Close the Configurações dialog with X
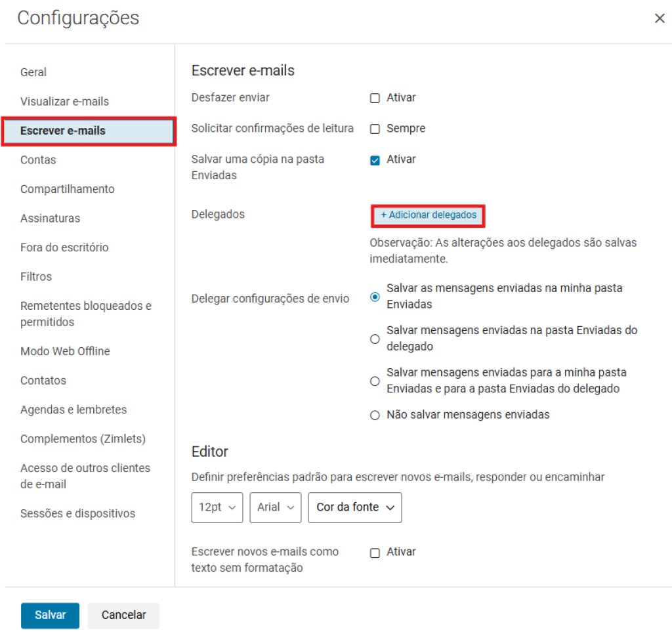Screen dimensions: 672x636 click(660, 18)
